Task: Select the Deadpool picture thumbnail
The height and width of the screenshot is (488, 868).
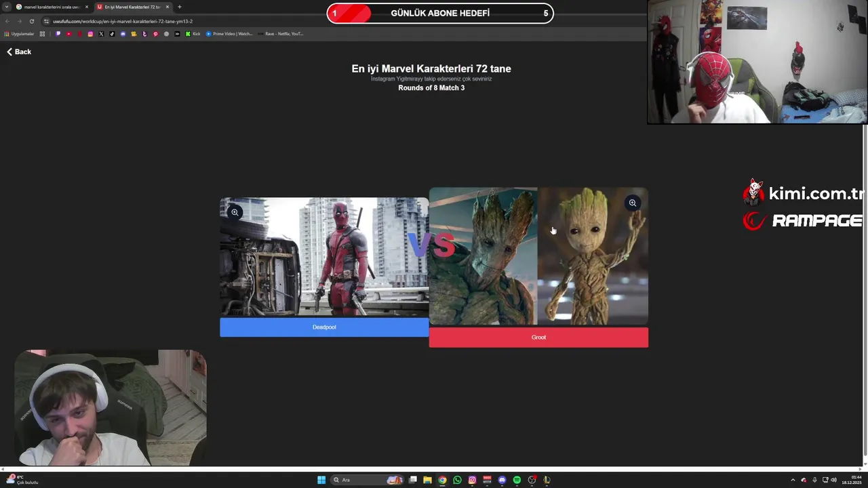Action: [x=324, y=257]
